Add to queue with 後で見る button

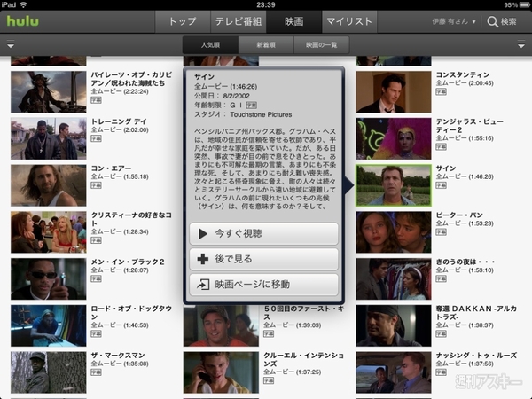263,259
